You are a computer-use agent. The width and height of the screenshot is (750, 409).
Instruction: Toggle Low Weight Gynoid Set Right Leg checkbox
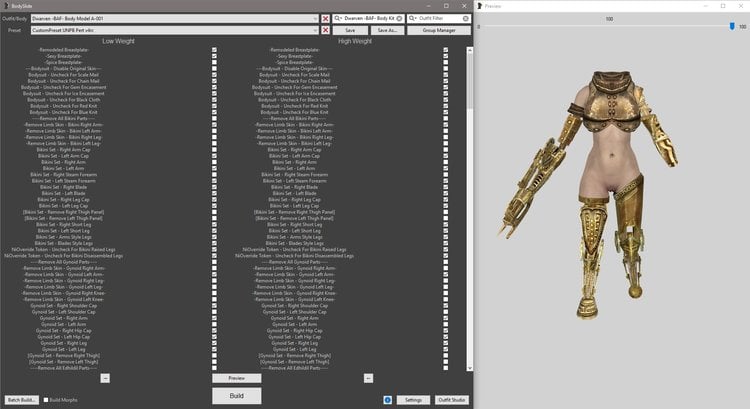(214, 343)
